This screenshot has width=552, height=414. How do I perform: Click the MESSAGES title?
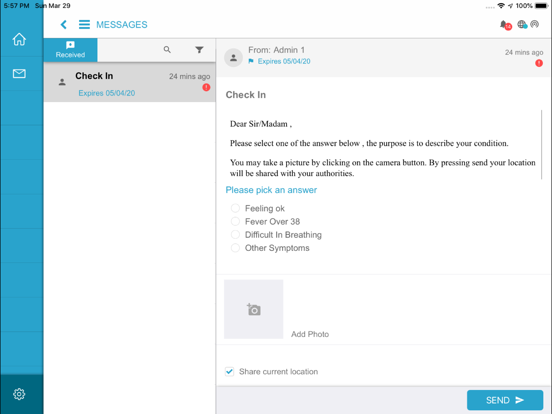(x=122, y=25)
